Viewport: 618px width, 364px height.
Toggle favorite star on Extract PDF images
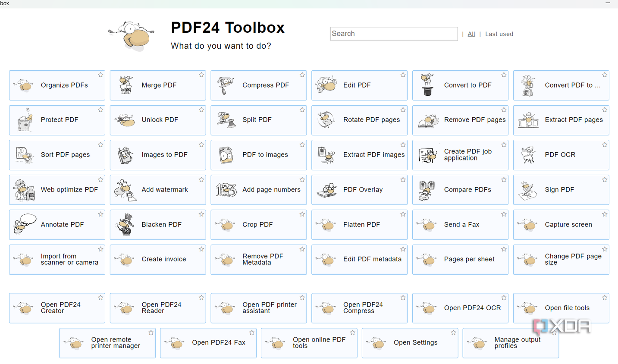tap(403, 145)
